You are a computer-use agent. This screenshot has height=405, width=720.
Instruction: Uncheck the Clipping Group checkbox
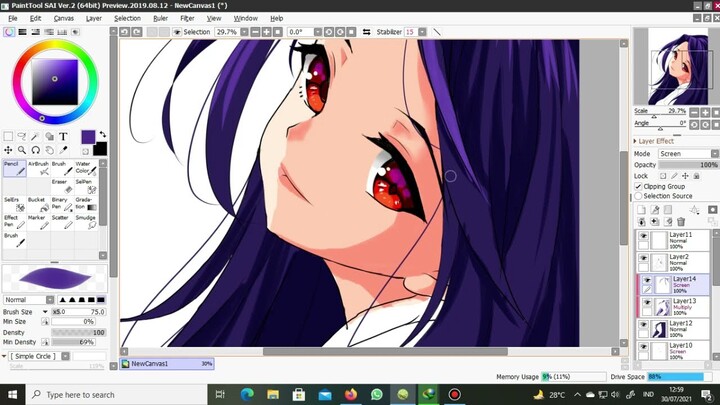(x=638, y=186)
